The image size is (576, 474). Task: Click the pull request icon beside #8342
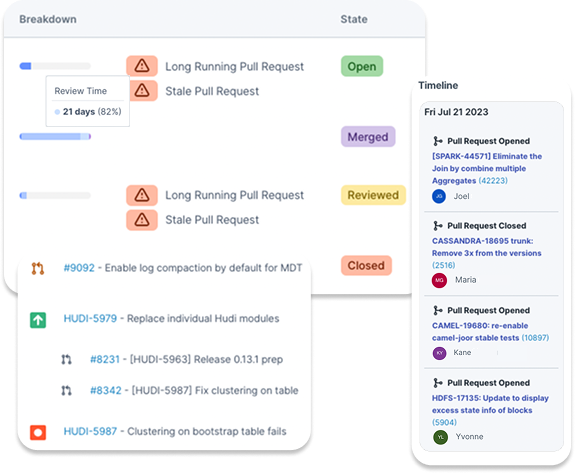pyautogui.click(x=66, y=390)
